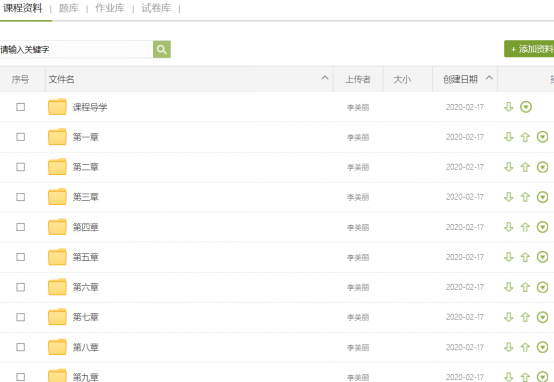This screenshot has width=554, height=382.
Task: Sort by 创建日期 using the header arrow
Action: 489,78
